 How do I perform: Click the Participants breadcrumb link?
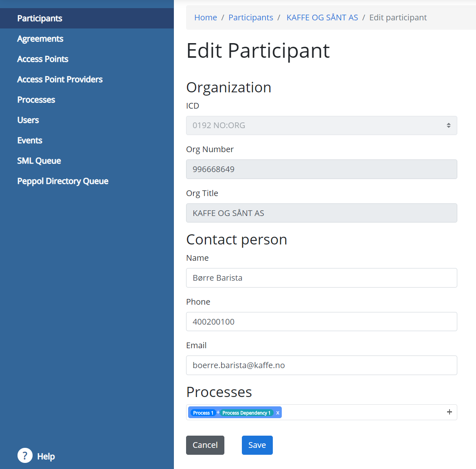(x=250, y=17)
